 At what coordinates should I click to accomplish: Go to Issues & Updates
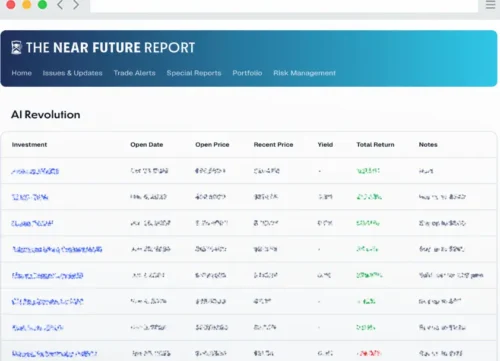pos(72,73)
